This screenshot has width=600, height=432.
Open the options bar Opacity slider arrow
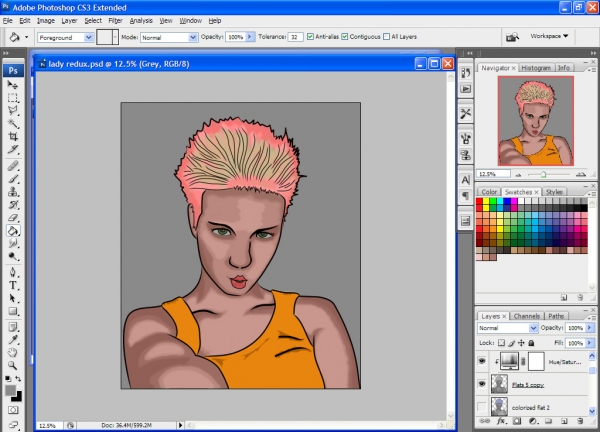pos(250,37)
